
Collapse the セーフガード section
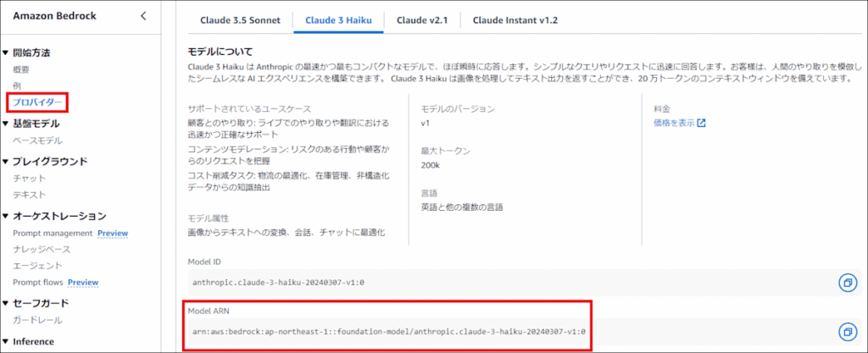(x=6, y=303)
